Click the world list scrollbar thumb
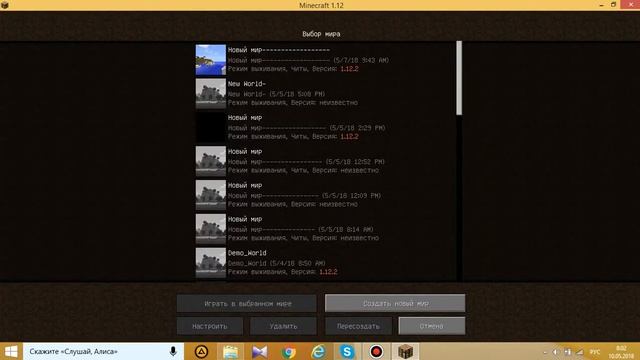The image size is (640, 360). (459, 78)
